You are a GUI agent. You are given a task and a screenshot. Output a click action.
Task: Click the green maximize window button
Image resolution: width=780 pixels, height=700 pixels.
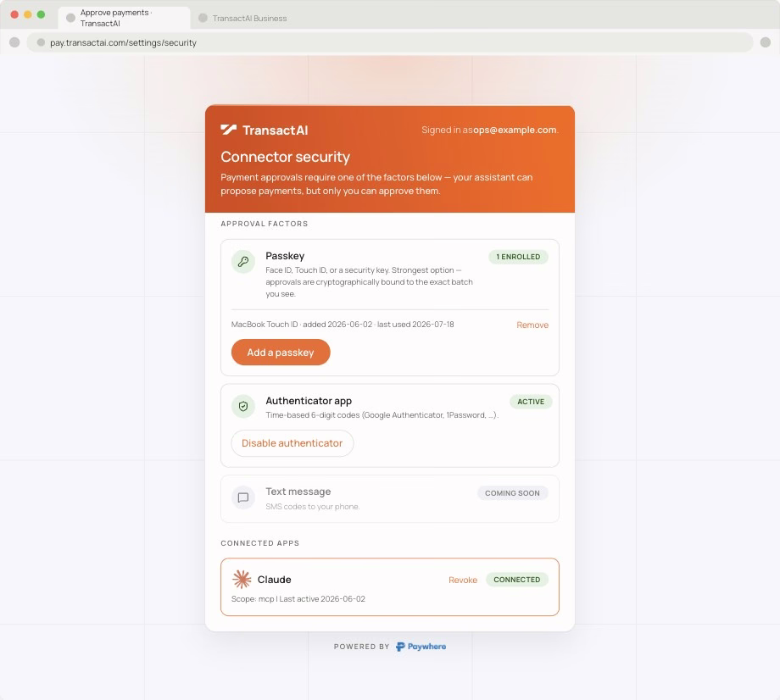[x=41, y=14]
